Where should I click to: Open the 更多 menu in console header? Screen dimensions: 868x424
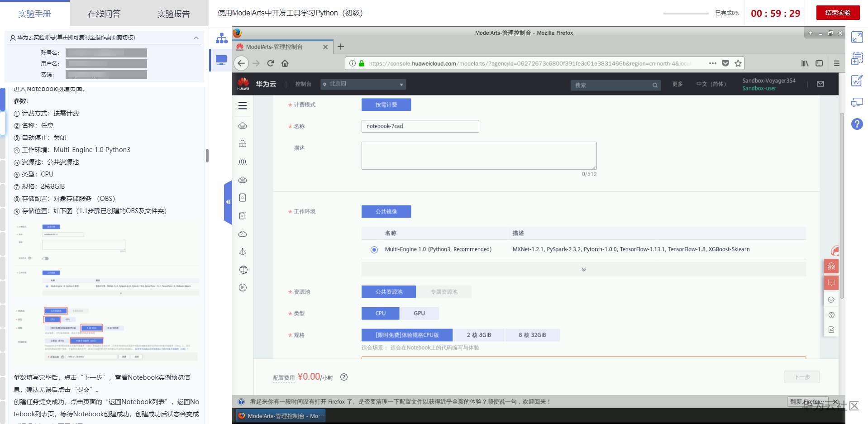point(677,84)
